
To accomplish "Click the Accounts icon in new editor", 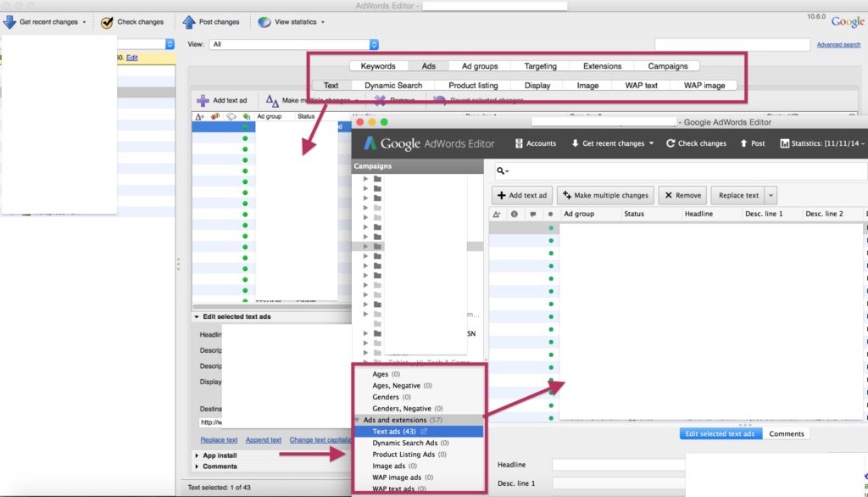I will coord(519,143).
